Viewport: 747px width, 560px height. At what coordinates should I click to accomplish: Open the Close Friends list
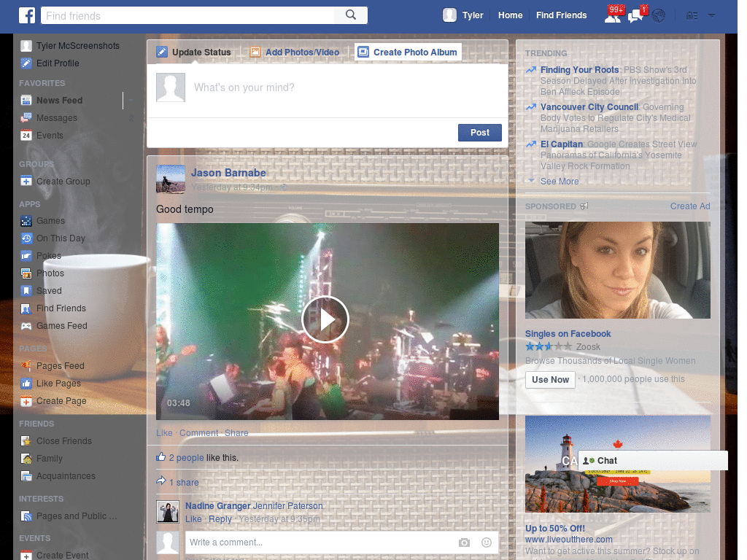click(x=56, y=441)
